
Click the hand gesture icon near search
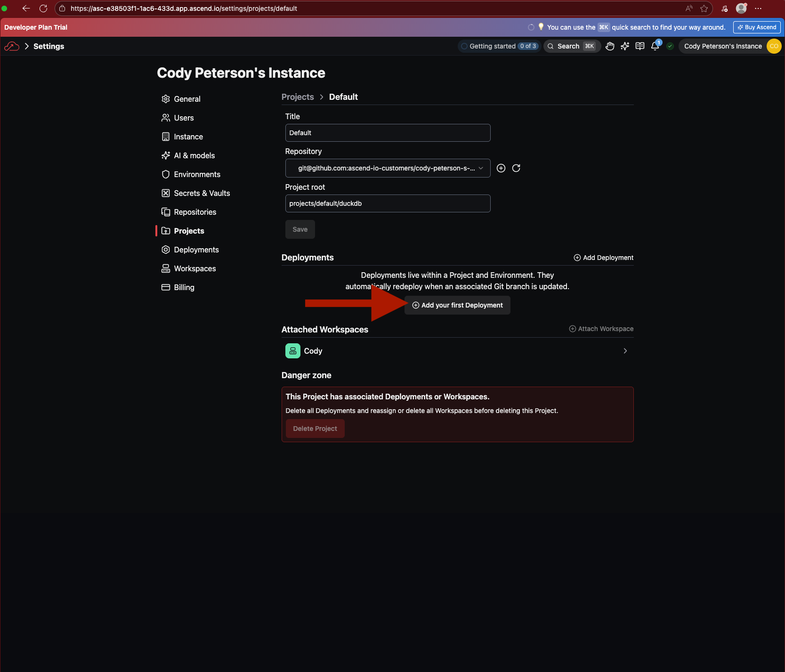(610, 46)
